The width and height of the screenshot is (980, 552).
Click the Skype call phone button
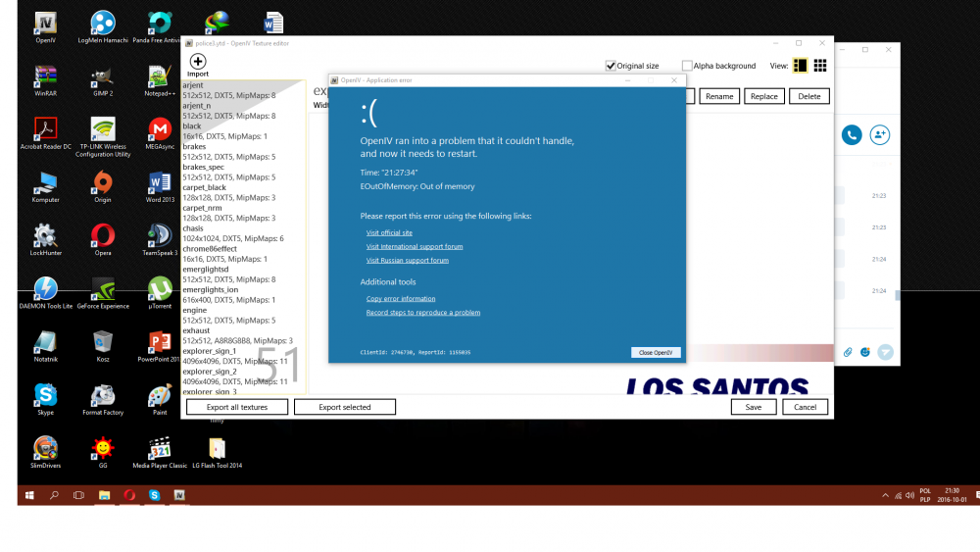[852, 134]
